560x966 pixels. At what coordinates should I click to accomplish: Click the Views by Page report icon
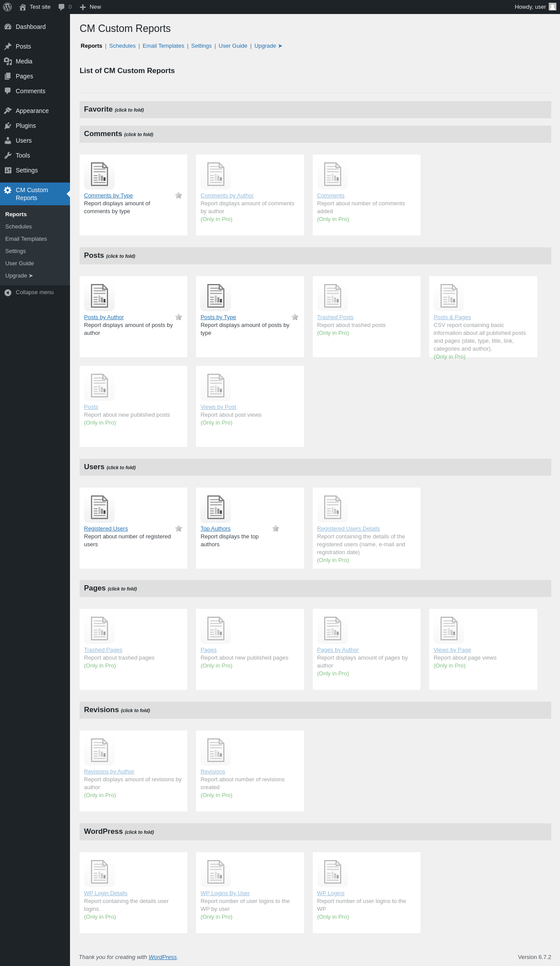pos(449,629)
